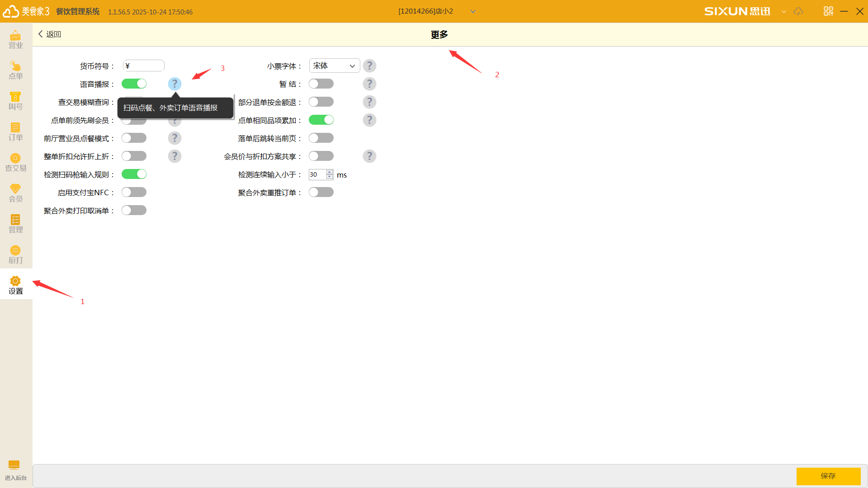Click the 货币符号 currency input field
The width and height of the screenshot is (868, 488).
pyautogui.click(x=144, y=66)
